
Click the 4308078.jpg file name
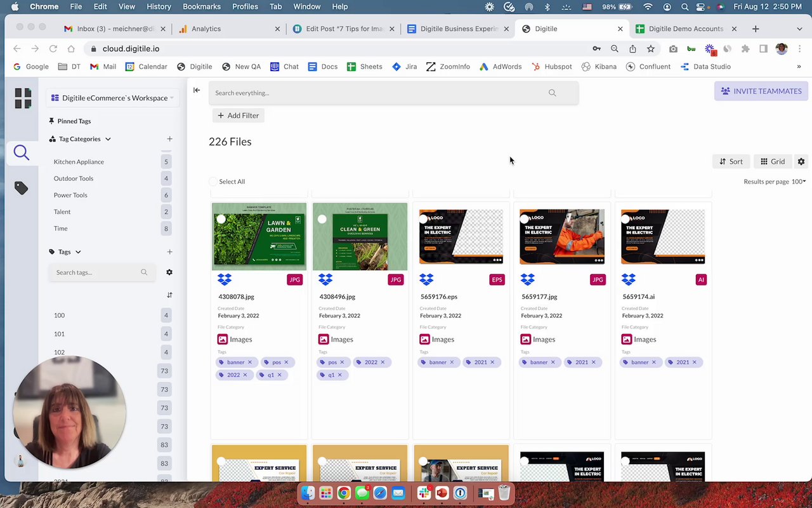[x=236, y=297]
